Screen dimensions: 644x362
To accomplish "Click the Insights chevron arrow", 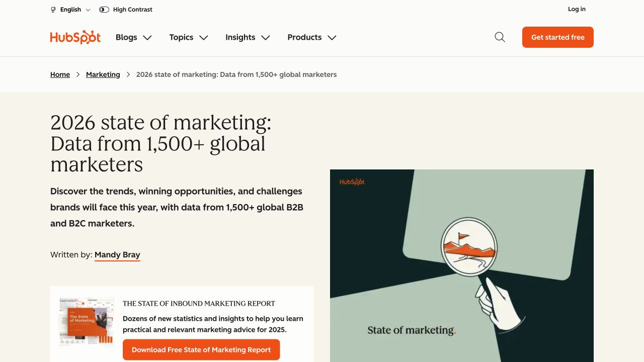I will coord(266,38).
